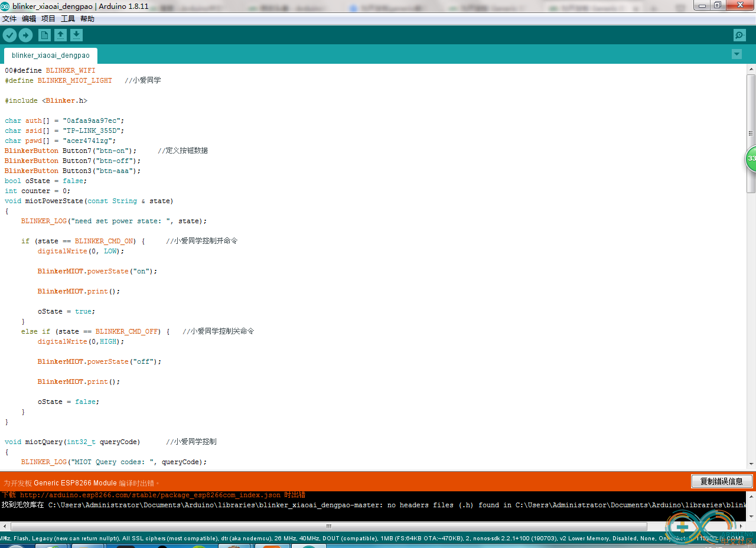The image size is (756, 548).
Task: Click the board info text in status bar
Action: coord(372,539)
